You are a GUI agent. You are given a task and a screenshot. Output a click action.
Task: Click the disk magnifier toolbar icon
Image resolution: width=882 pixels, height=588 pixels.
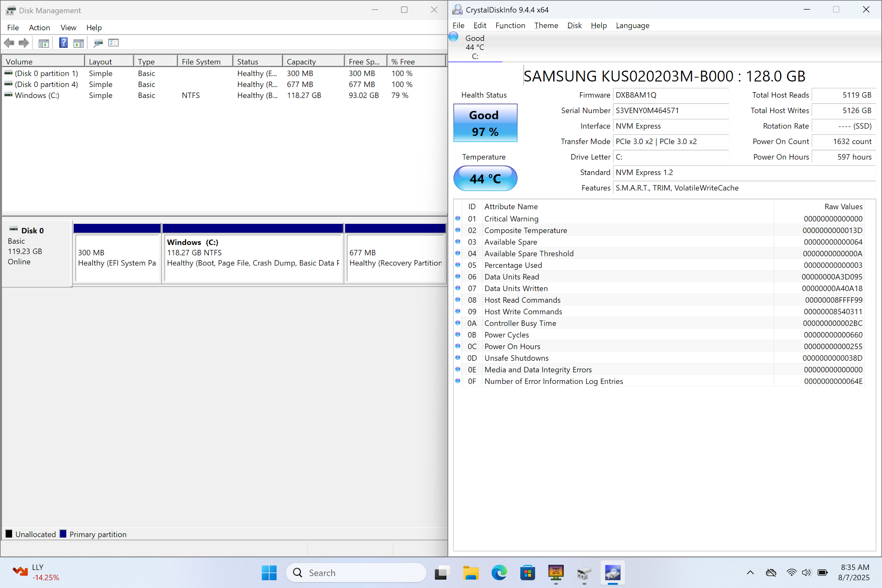98,43
